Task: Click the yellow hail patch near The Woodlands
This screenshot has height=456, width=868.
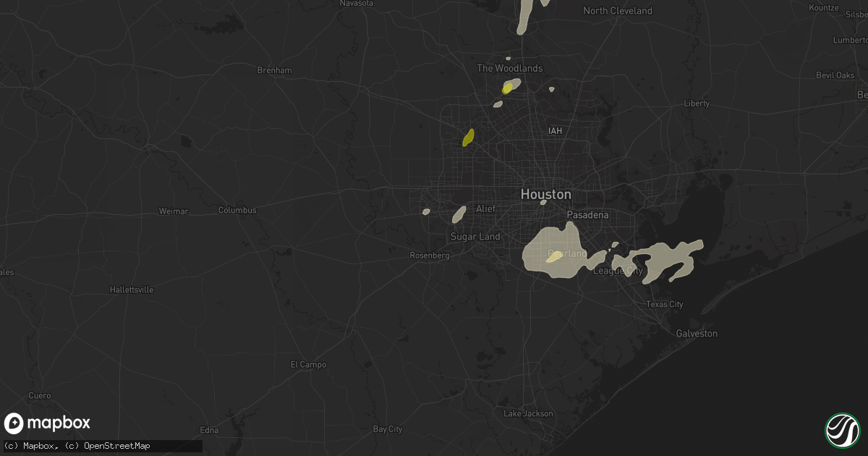Action: (x=508, y=88)
